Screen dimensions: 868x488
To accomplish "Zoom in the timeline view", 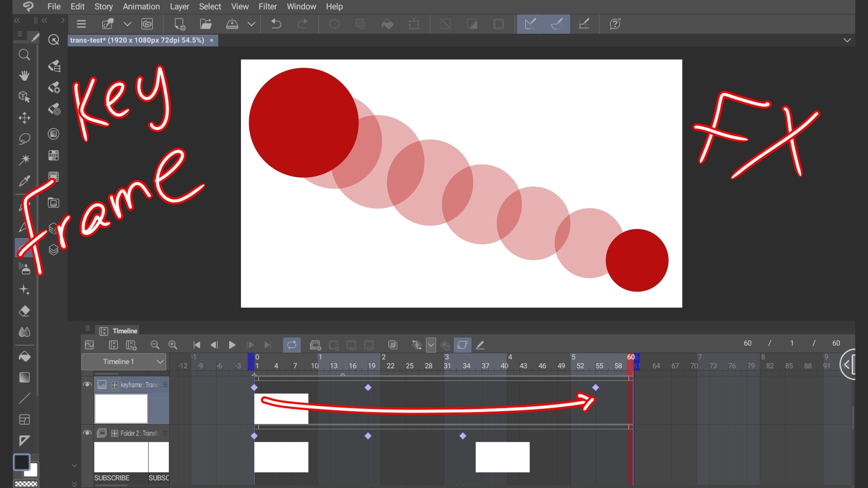I will point(173,345).
